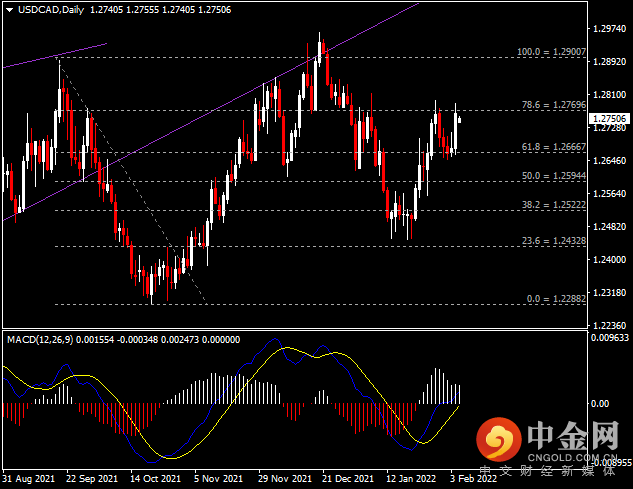Click price axis value 1.28100
The height and width of the screenshot is (489, 633).
tap(609, 95)
